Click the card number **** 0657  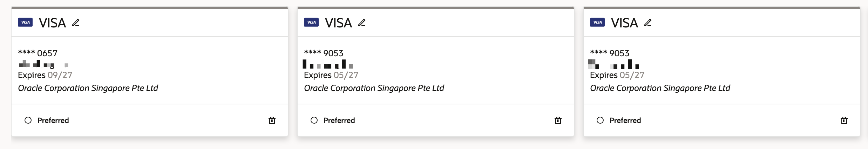click(38, 53)
